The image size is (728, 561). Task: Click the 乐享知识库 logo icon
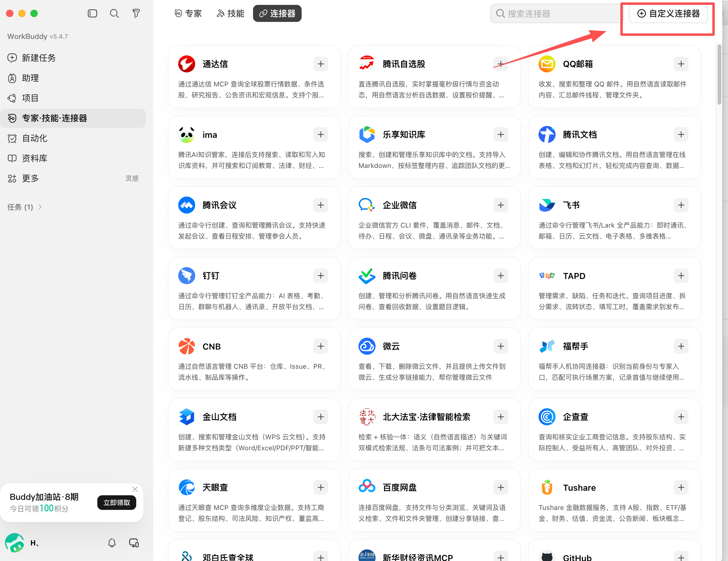point(367,134)
